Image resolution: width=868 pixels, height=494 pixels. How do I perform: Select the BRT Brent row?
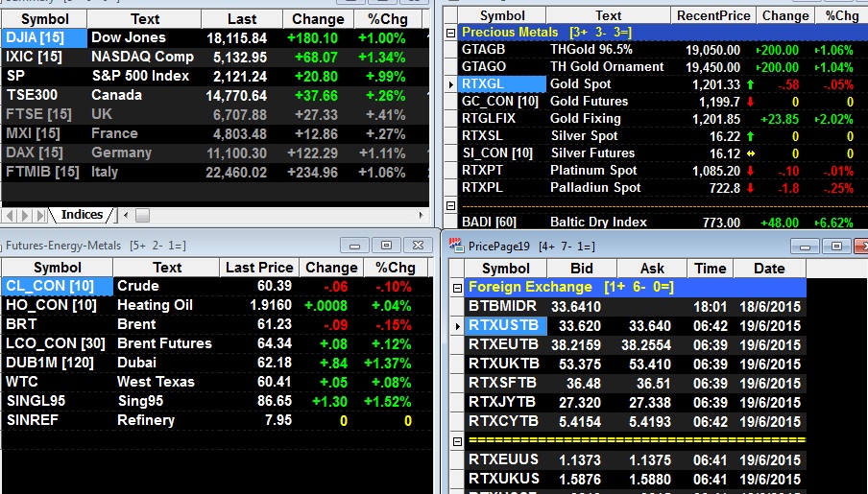(x=217, y=324)
